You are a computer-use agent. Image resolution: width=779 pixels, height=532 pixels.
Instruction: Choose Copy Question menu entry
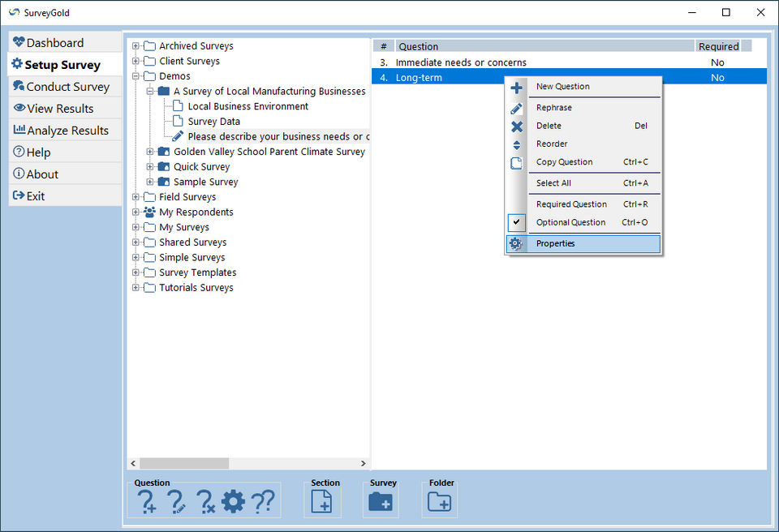point(583,162)
